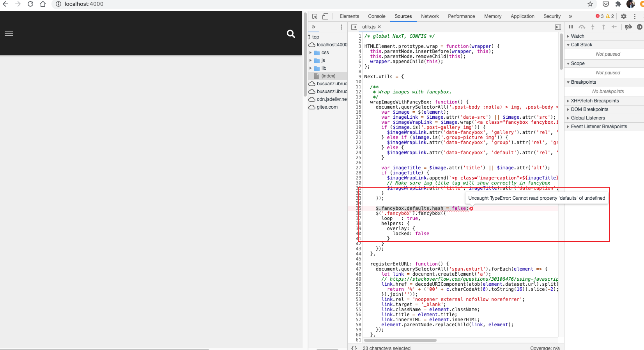
Task: Open the Security tab
Action: (552, 16)
